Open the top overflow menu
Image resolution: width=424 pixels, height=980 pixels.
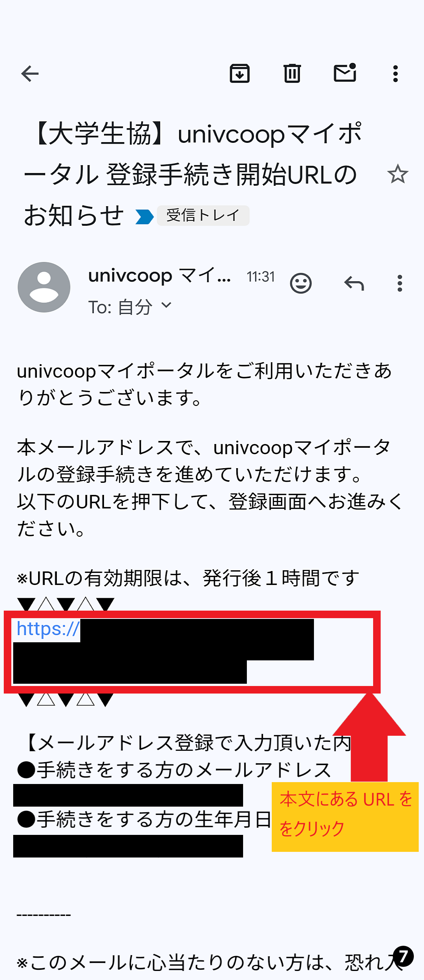[x=395, y=74]
